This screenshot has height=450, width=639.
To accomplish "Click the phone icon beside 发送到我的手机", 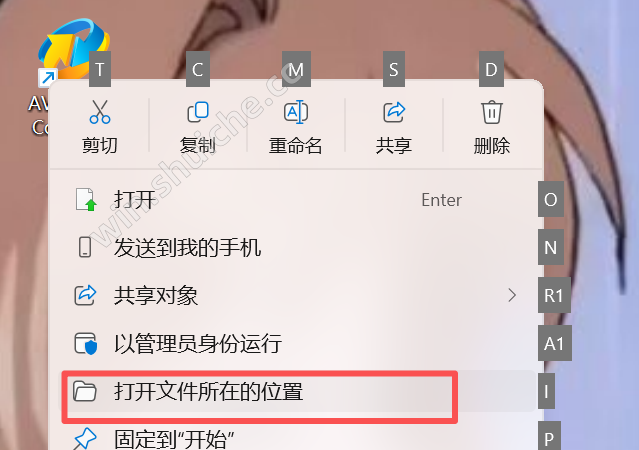I will [x=85, y=247].
